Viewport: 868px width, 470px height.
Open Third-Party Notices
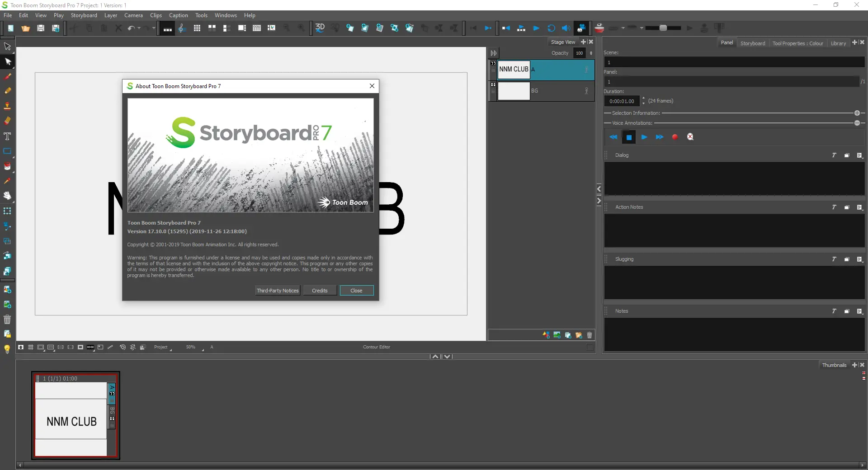(277, 291)
